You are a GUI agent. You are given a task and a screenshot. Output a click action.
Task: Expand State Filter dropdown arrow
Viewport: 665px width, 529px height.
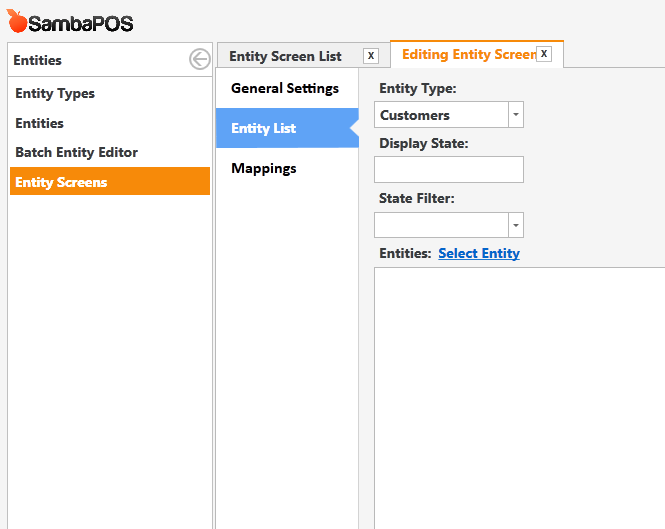click(516, 225)
